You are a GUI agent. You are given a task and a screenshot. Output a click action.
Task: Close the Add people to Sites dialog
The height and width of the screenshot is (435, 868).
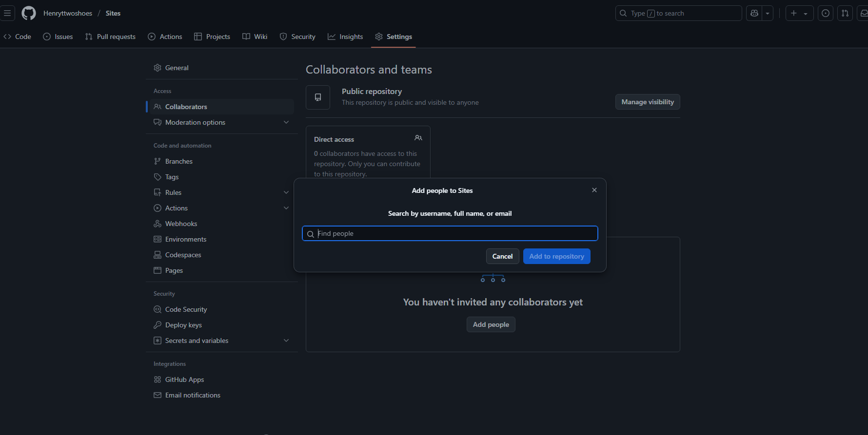pyautogui.click(x=594, y=190)
